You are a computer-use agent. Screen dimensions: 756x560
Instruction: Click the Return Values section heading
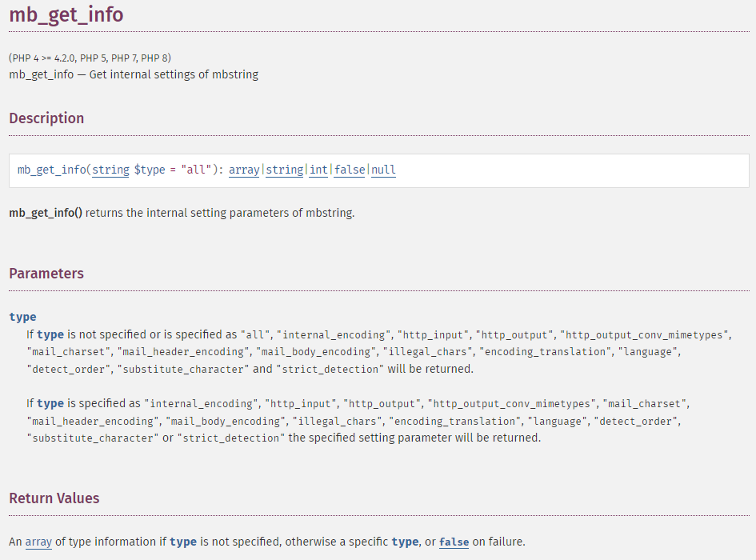tap(54, 498)
